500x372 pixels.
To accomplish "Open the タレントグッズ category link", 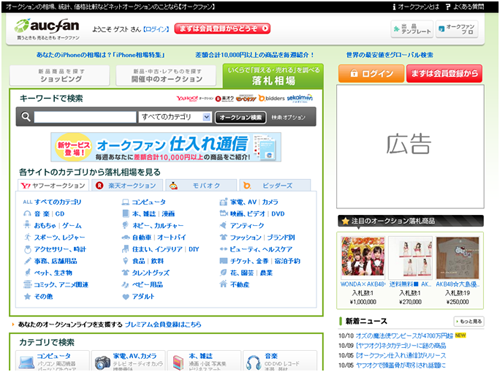I will click(x=151, y=273).
